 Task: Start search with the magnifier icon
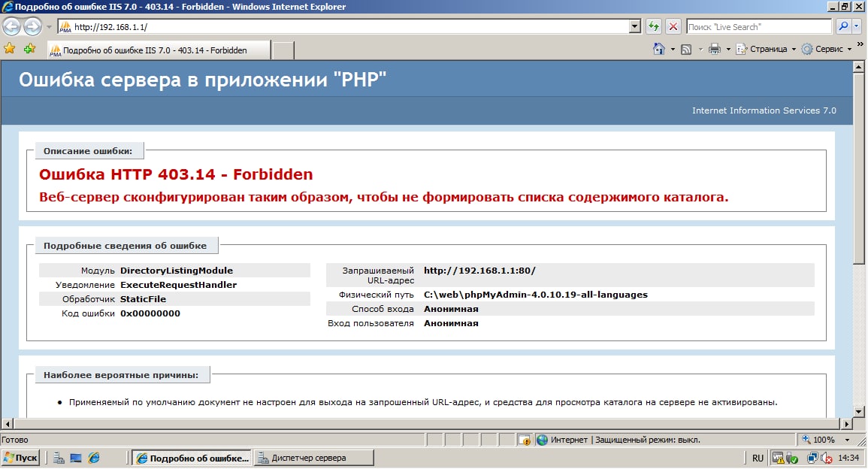tap(843, 26)
